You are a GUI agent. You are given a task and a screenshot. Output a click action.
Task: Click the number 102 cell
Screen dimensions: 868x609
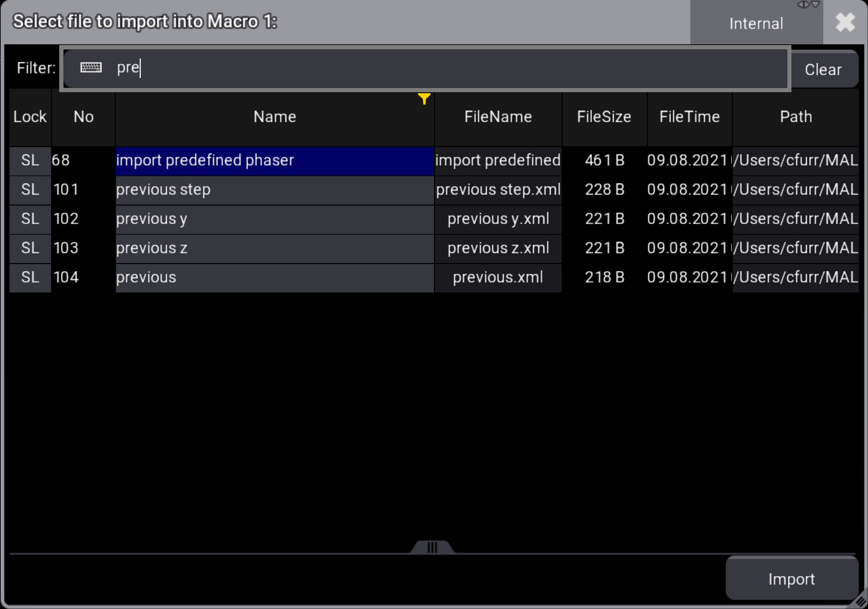coord(84,219)
